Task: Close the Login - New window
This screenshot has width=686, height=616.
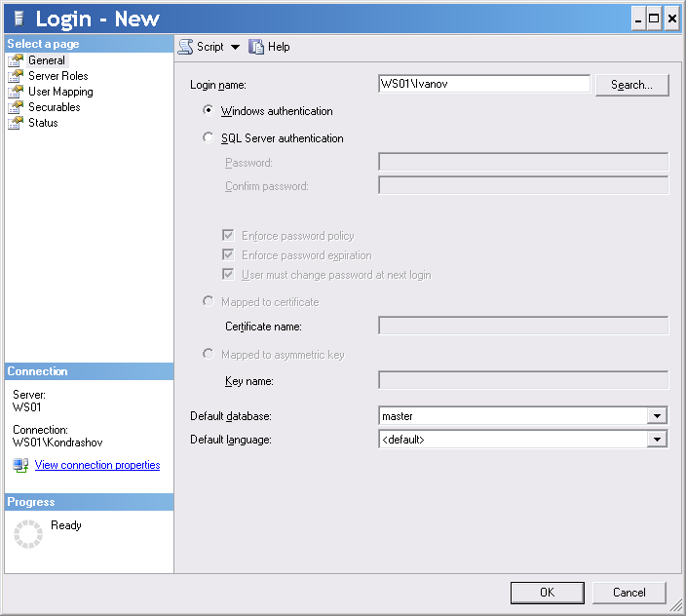Action: tap(672, 19)
